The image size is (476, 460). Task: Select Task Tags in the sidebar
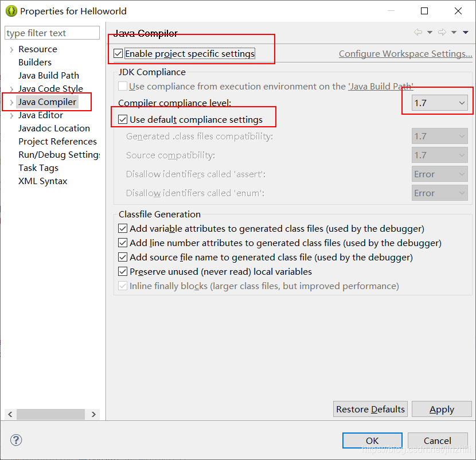point(38,167)
